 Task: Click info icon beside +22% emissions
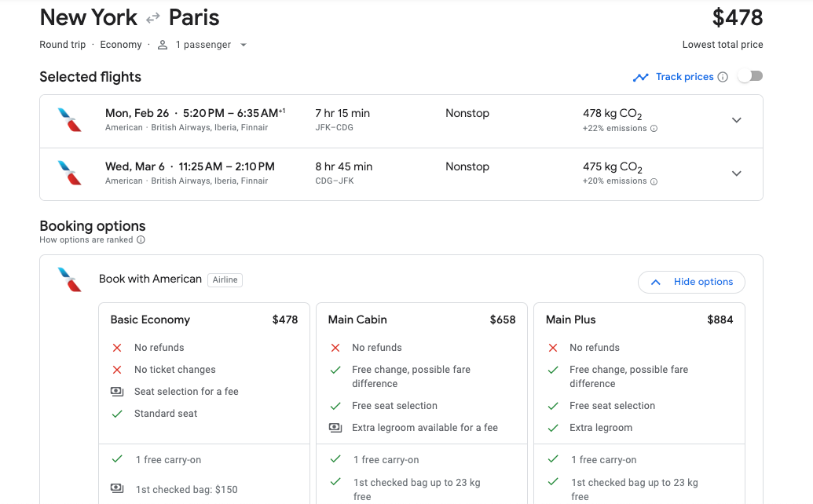654,129
